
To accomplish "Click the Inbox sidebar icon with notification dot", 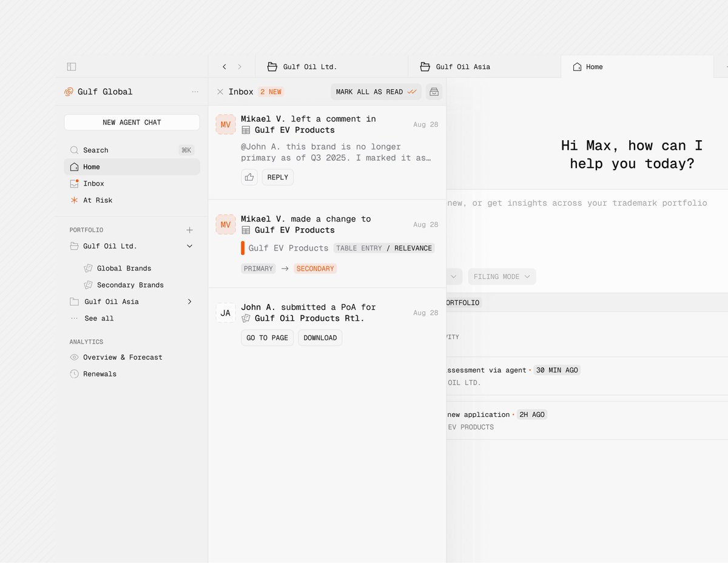I will point(74,183).
